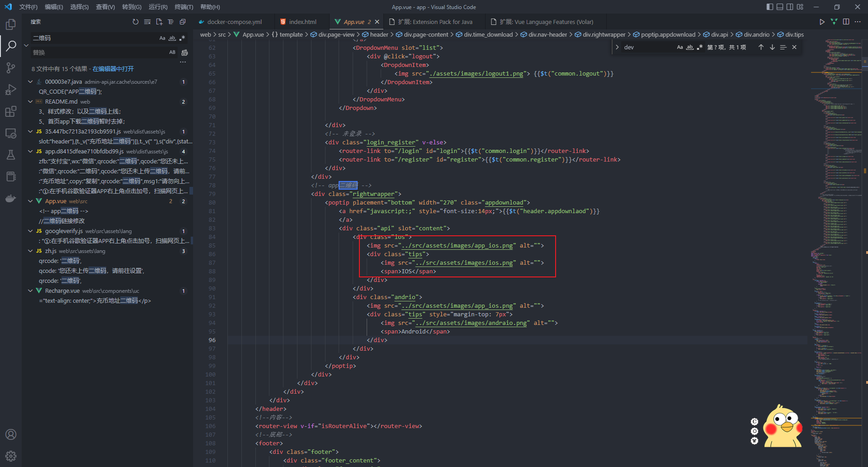Screen dimensions: 868x467
Task: Open the Extensions view
Action: click(x=11, y=111)
